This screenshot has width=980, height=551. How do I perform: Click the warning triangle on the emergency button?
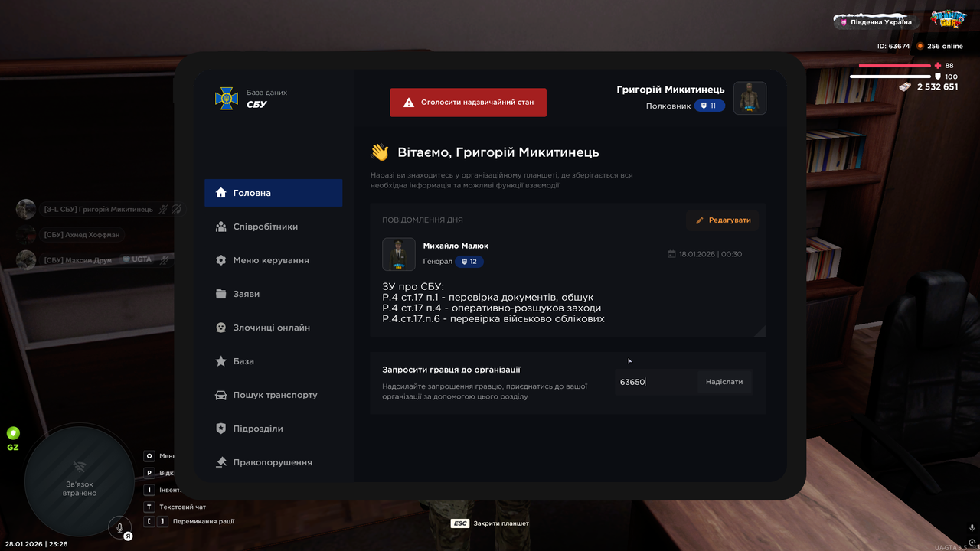(409, 102)
